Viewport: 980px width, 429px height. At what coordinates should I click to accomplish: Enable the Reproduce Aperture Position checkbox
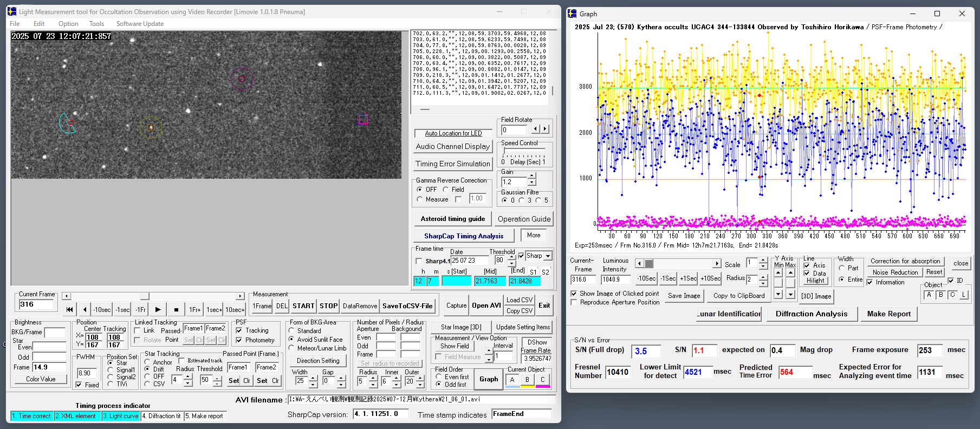[574, 302]
